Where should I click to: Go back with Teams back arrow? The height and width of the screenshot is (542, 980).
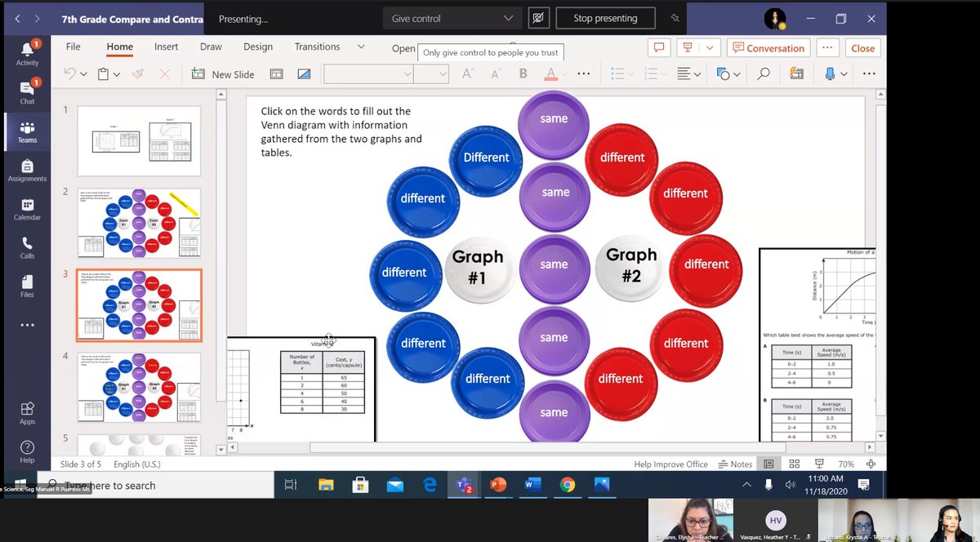click(18, 18)
